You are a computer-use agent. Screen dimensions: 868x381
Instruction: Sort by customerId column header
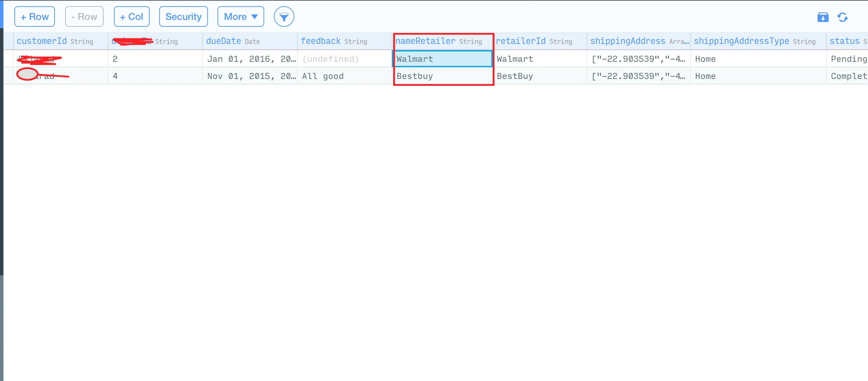pyautogui.click(x=42, y=41)
